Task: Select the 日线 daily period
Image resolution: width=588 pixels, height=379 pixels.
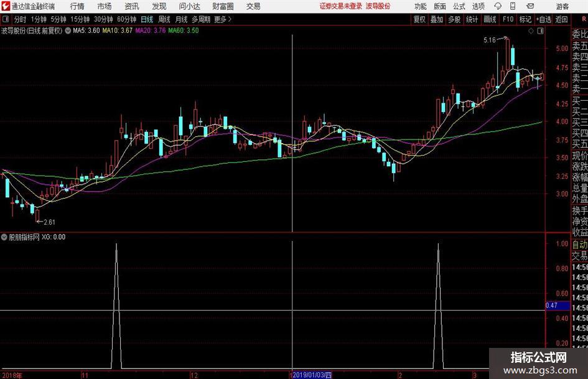Action: (x=147, y=19)
